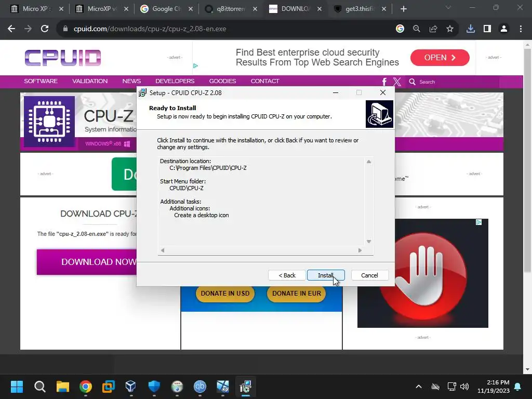
Task: Toggle the Chrome side panel icon
Action: click(x=487, y=29)
